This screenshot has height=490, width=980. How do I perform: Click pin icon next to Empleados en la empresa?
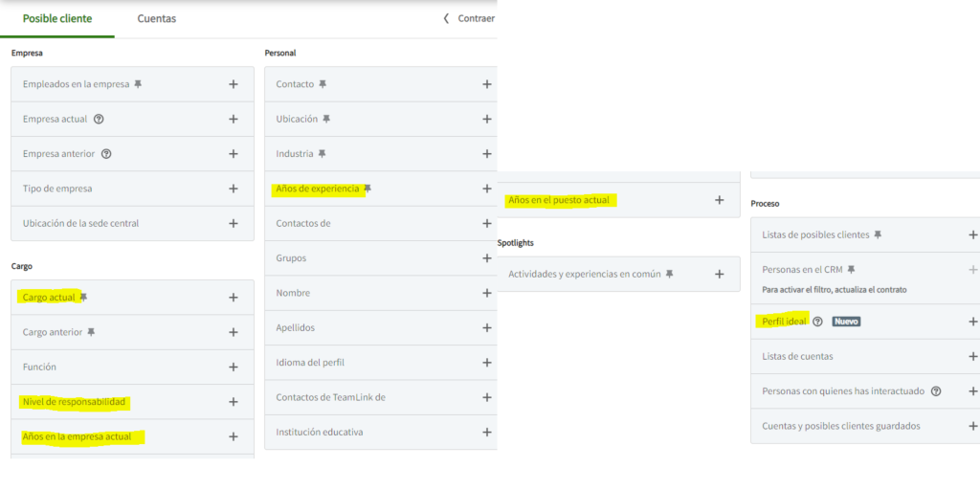tap(138, 84)
